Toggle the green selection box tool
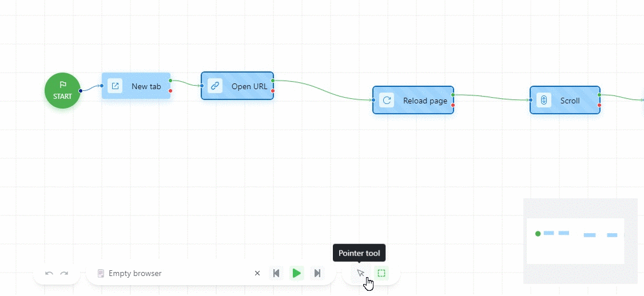Image resolution: width=644 pixels, height=296 pixels. (x=381, y=273)
